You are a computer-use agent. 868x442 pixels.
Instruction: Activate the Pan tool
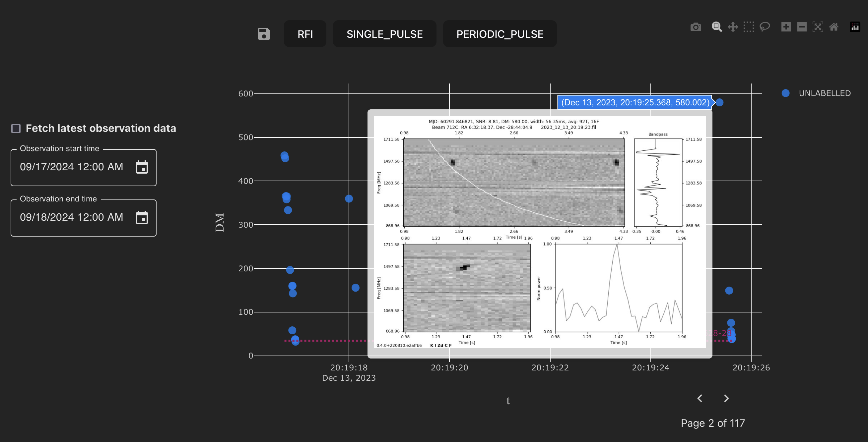(733, 27)
